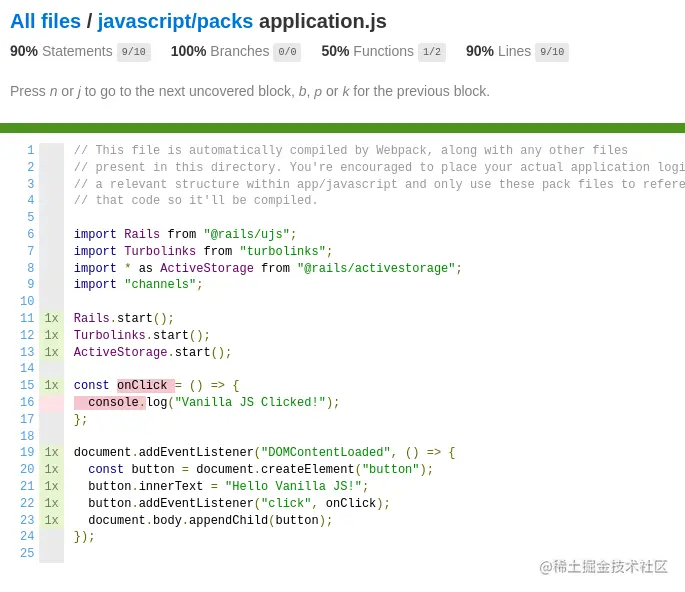
Task: Click the "turbolinks" import string
Action: pyautogui.click(x=283, y=251)
